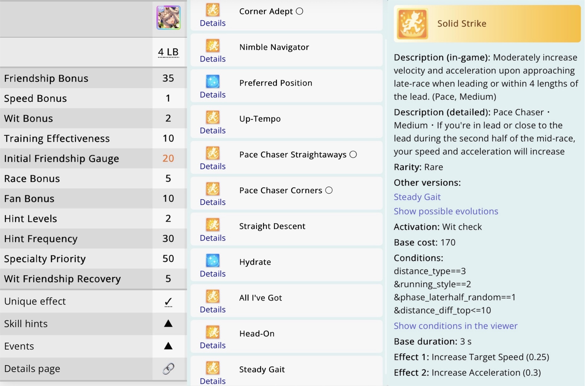This screenshot has width=588, height=386.
Task: Open Details for Pace Chaser Straightaways
Action: tap(213, 166)
